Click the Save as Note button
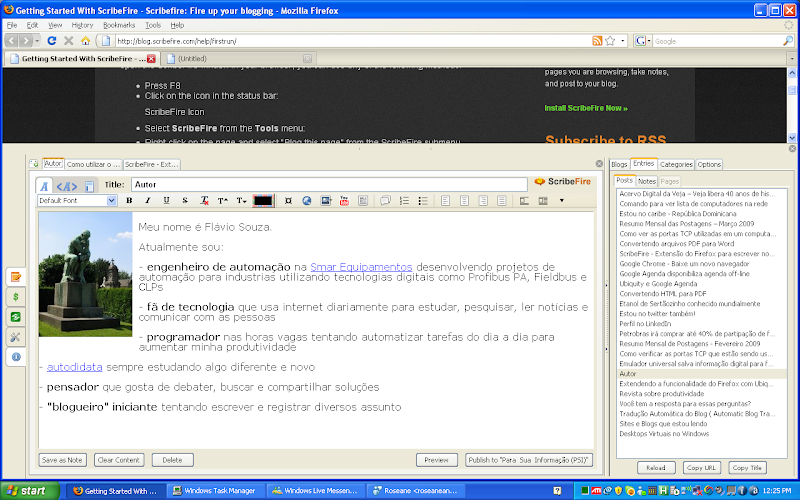Viewport: 800px width, 500px height. (62, 460)
